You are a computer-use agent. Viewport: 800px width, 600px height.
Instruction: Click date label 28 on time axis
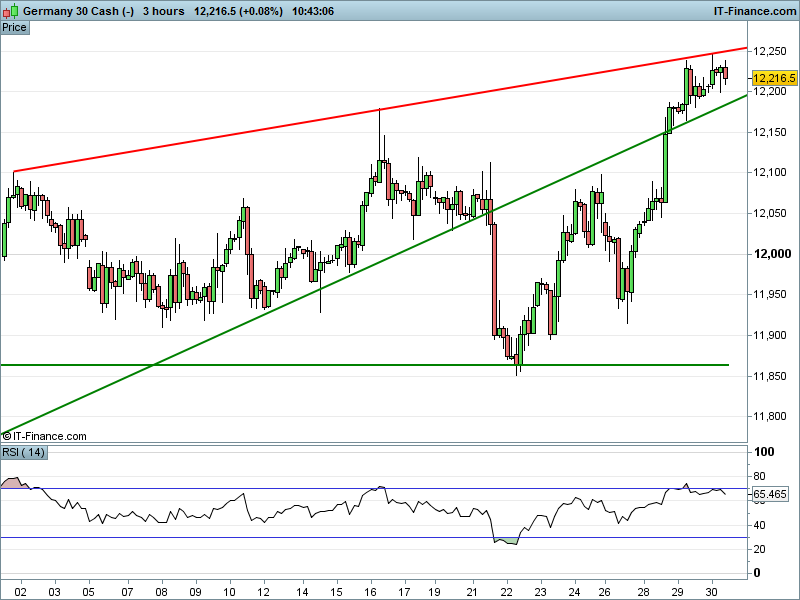tap(644, 592)
